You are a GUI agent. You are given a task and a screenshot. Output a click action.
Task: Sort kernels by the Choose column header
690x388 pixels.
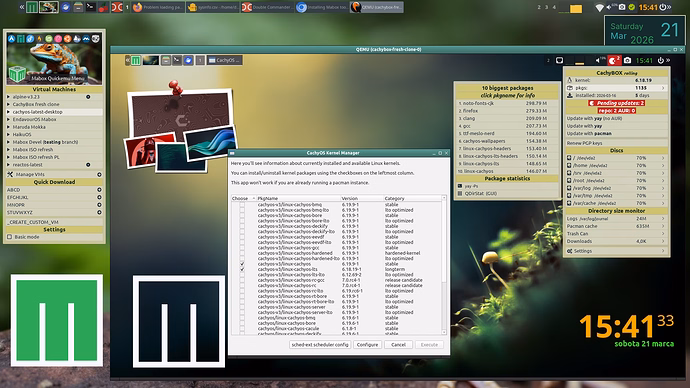point(243,198)
